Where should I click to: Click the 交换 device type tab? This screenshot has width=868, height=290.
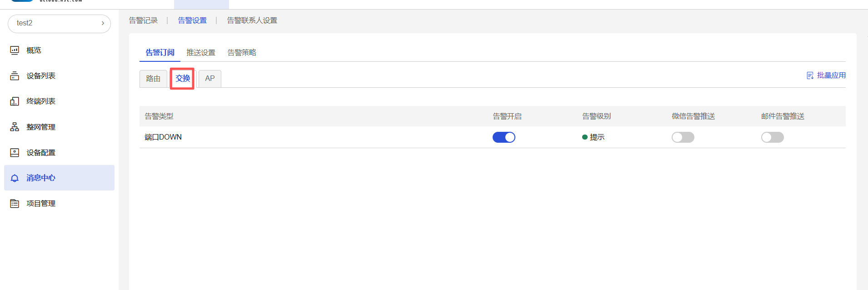pyautogui.click(x=183, y=79)
